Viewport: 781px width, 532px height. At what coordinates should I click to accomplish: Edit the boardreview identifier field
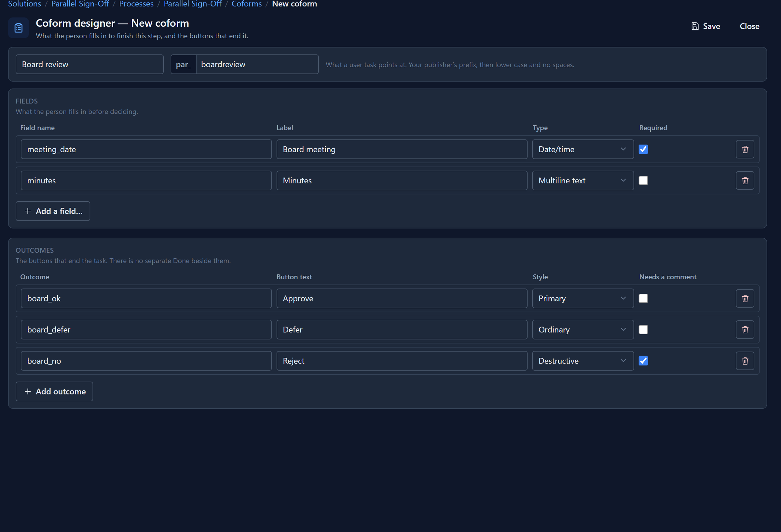coord(257,64)
